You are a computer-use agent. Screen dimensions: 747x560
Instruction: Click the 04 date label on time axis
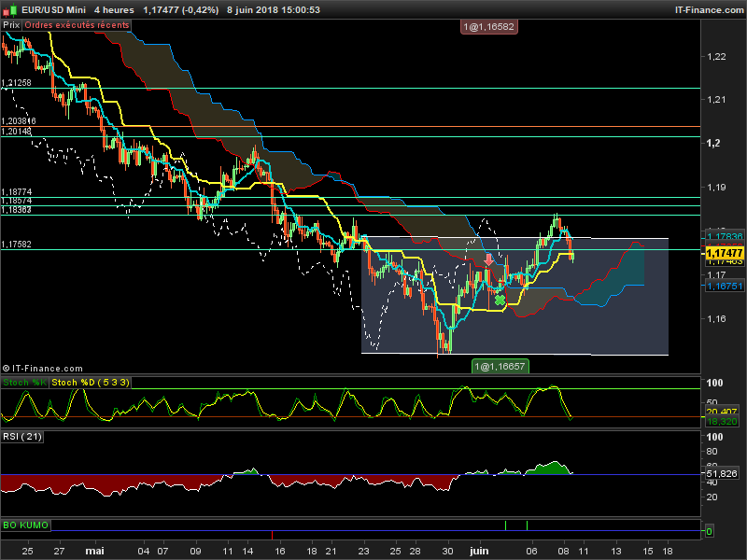tap(144, 552)
